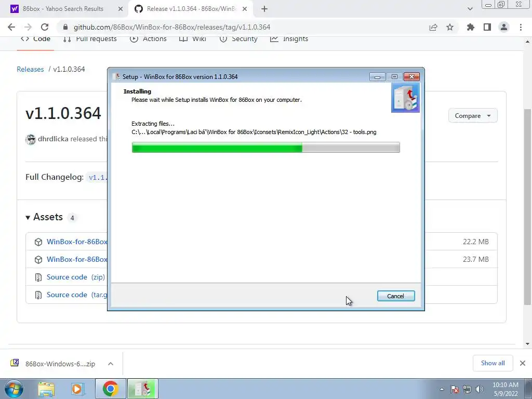
Task: Open the Compare dropdown
Action: [473, 116]
